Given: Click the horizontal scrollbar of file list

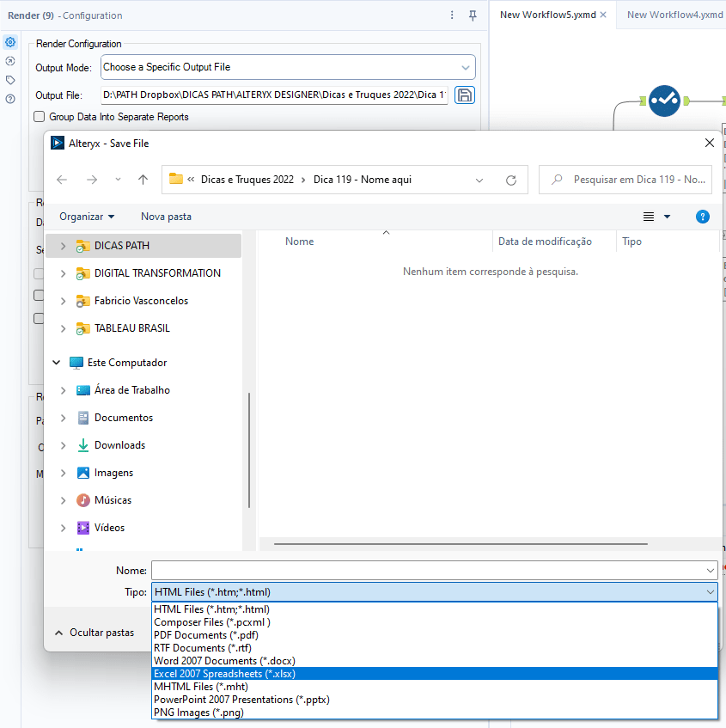Looking at the screenshot, I should 461,544.
